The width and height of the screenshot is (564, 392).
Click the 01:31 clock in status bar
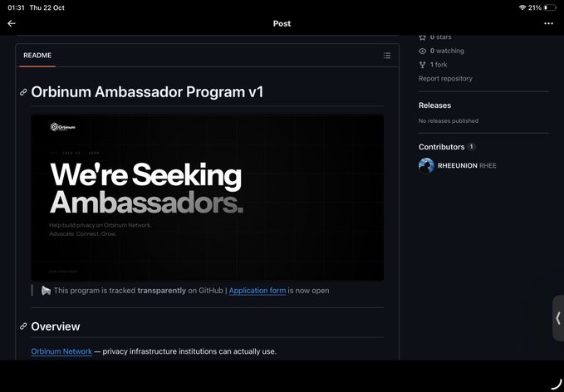(x=16, y=7)
